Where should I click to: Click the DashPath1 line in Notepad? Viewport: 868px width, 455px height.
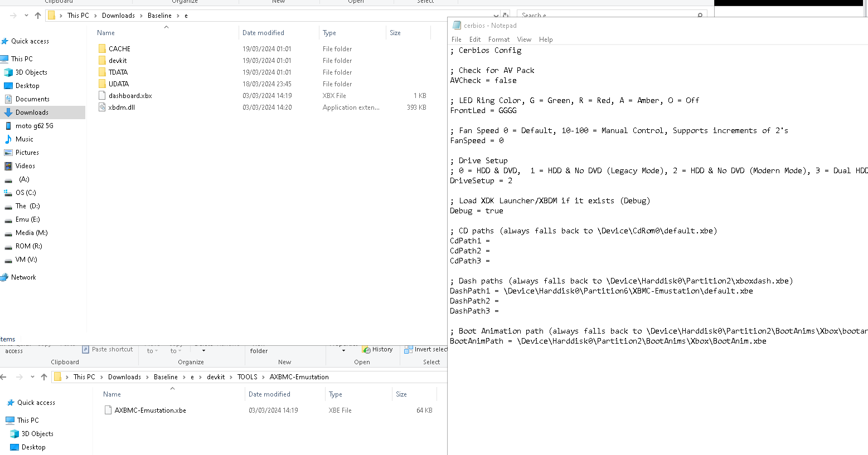[x=602, y=291]
